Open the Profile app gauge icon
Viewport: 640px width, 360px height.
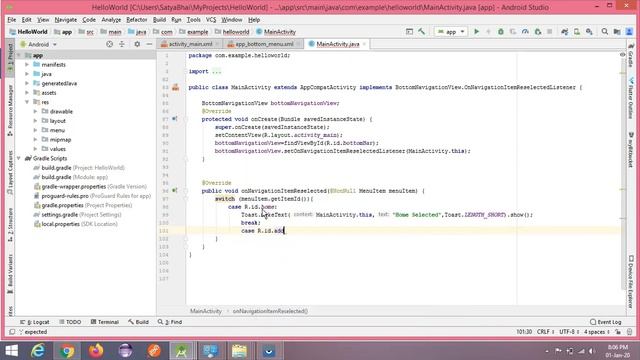525,31
